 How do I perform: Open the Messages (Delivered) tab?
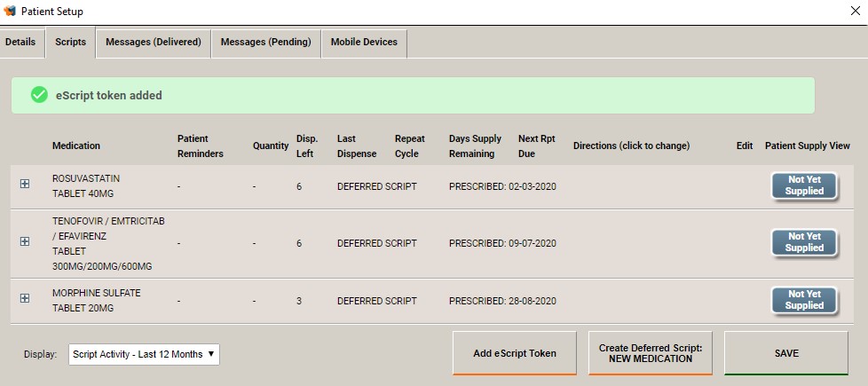point(154,42)
